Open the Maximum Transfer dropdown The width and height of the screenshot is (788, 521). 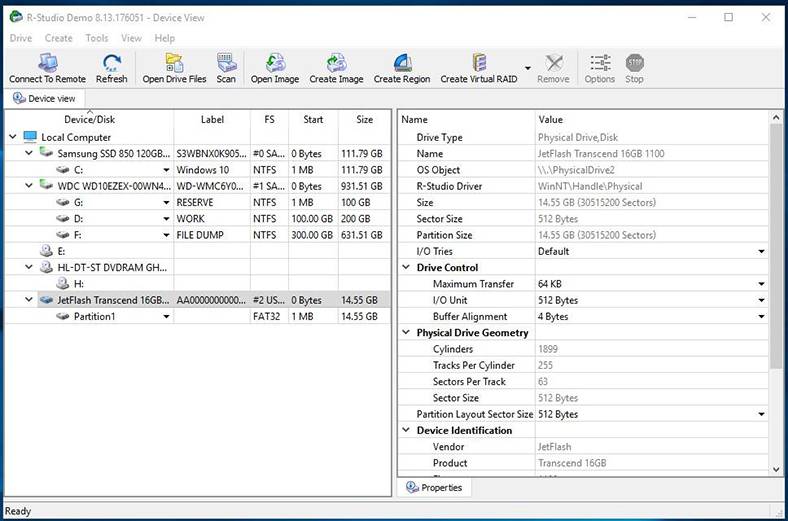[x=761, y=284]
